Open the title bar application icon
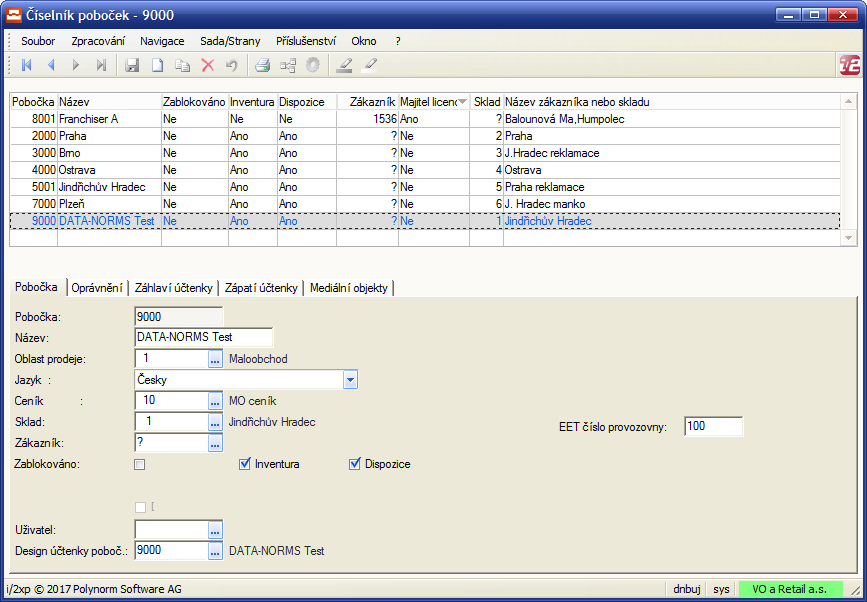The height and width of the screenshot is (602, 867). (x=13, y=14)
